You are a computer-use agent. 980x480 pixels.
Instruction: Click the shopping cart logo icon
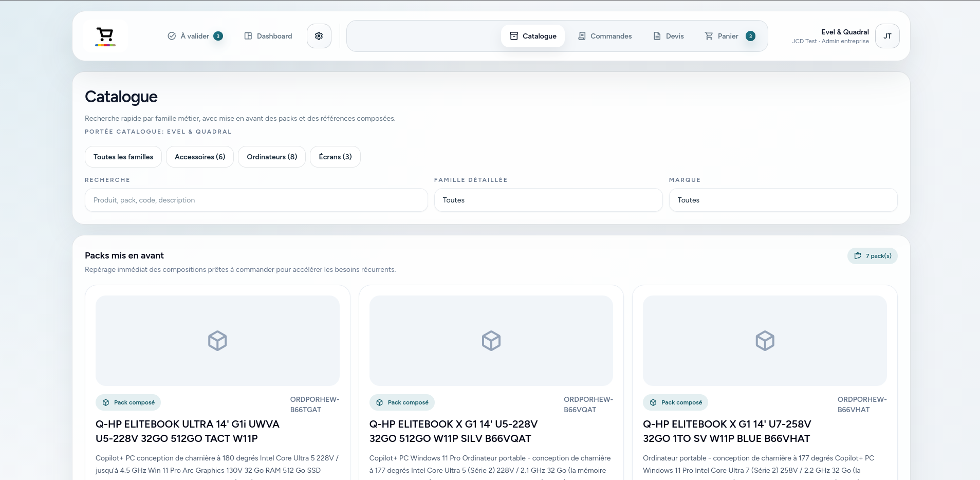click(105, 36)
